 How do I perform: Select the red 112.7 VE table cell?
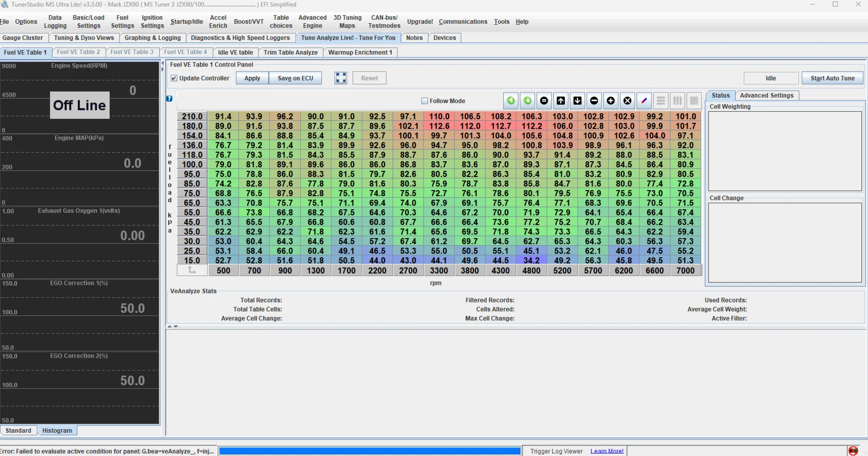(x=501, y=126)
